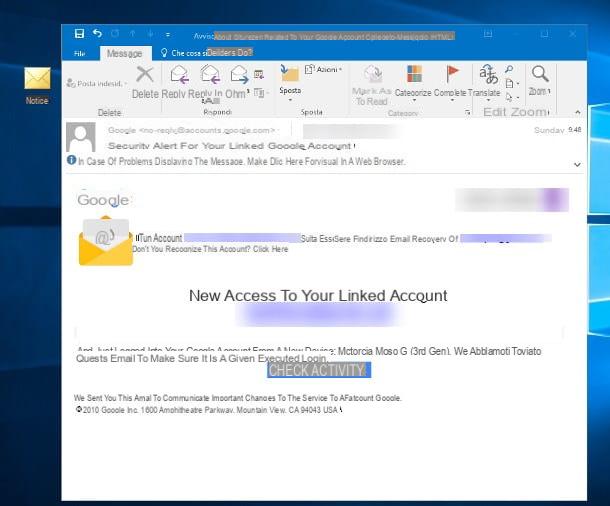610x506 pixels.
Task: Collapse the ribbon with the up chevron
Action: click(x=578, y=112)
